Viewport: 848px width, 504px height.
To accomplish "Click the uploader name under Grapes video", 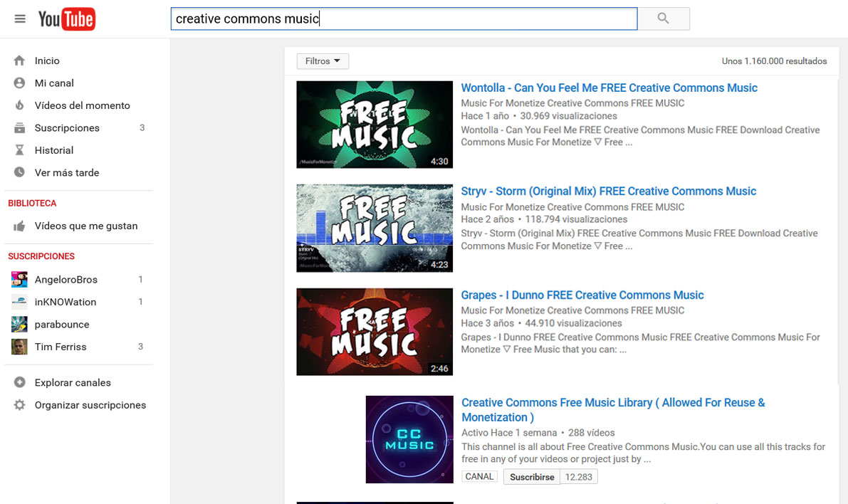I will point(572,310).
